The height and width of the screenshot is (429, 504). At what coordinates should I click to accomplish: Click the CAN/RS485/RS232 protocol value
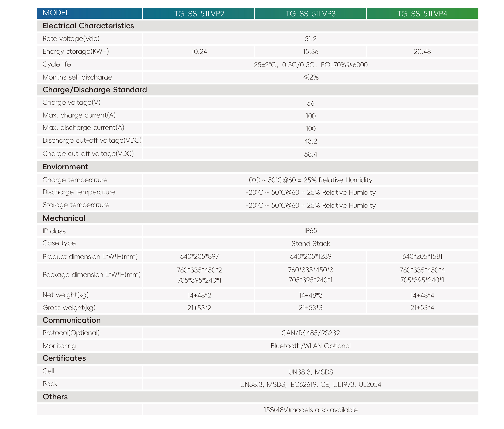point(310,333)
